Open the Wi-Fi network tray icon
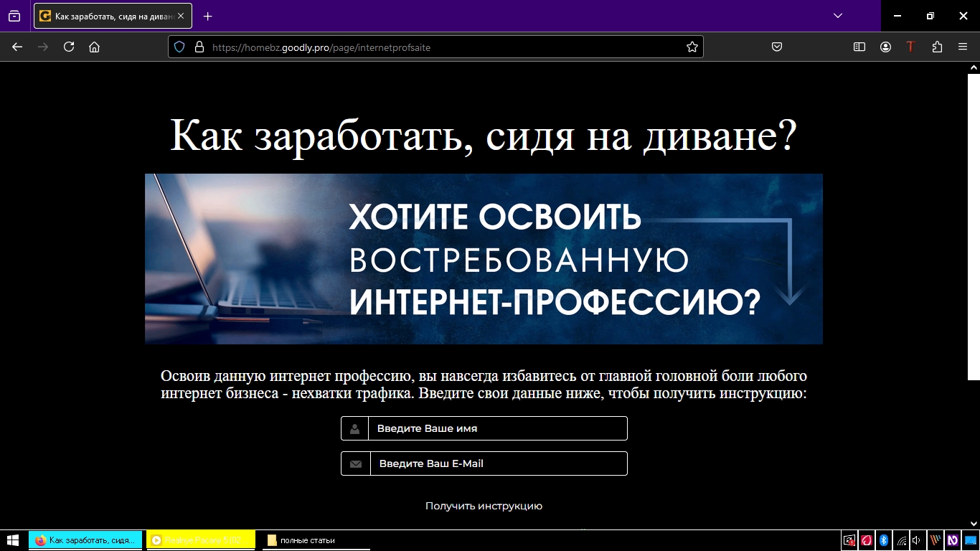The width and height of the screenshot is (980, 551). [x=901, y=540]
